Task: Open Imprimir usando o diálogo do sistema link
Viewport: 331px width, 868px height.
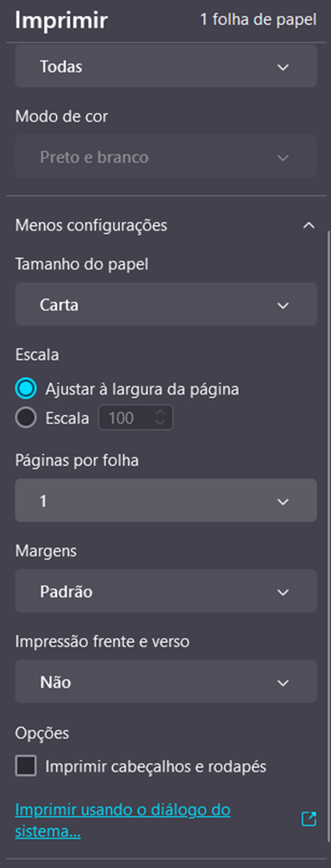Action: click(x=122, y=821)
